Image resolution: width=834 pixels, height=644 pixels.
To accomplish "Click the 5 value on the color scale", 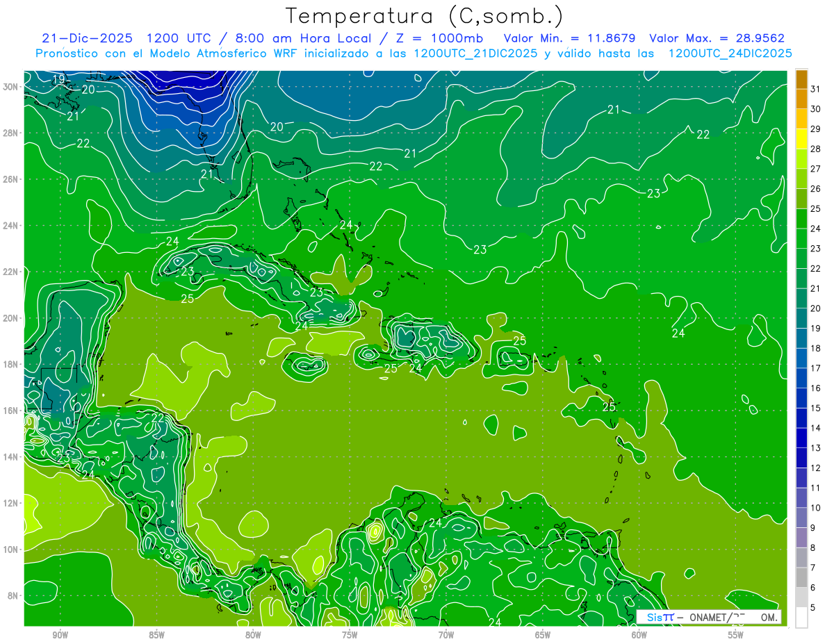I will (813, 608).
